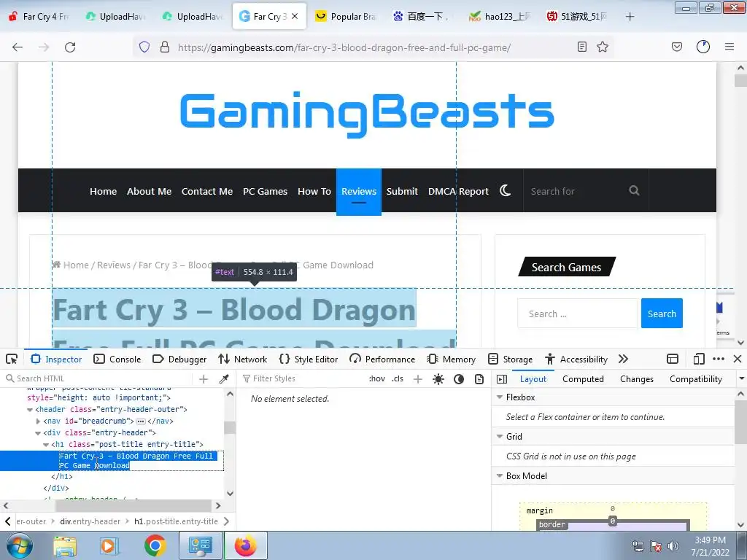
Task: Click the DevTools dock/frame selector icon
Action: pos(672,359)
